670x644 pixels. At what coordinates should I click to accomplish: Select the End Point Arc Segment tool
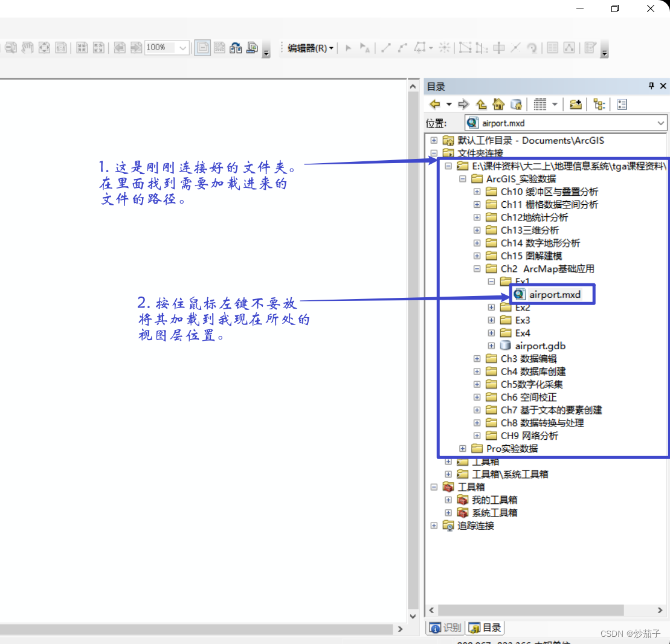coord(402,48)
